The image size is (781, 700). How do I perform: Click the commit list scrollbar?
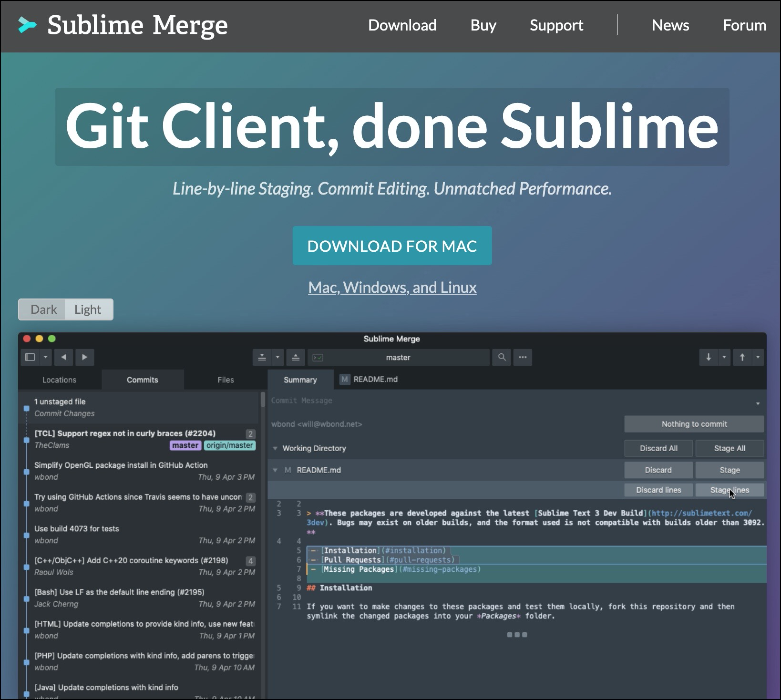click(x=263, y=400)
